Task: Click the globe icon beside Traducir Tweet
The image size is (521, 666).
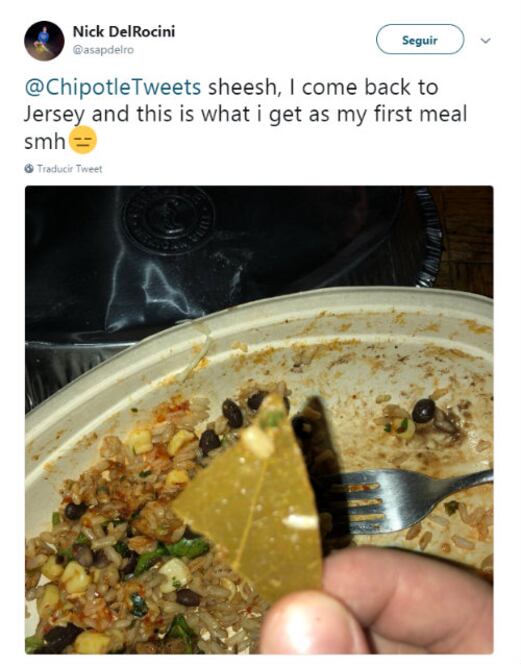Action: pyautogui.click(x=29, y=169)
